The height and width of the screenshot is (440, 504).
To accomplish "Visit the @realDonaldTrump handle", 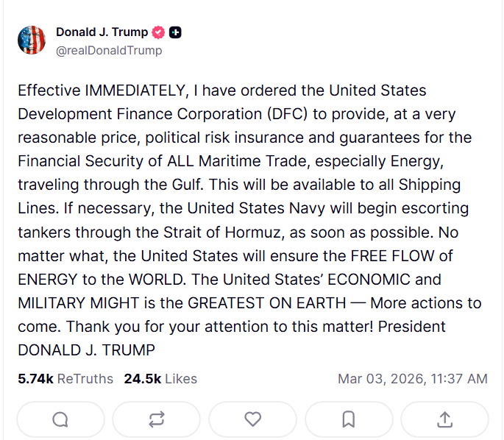I will [109, 51].
